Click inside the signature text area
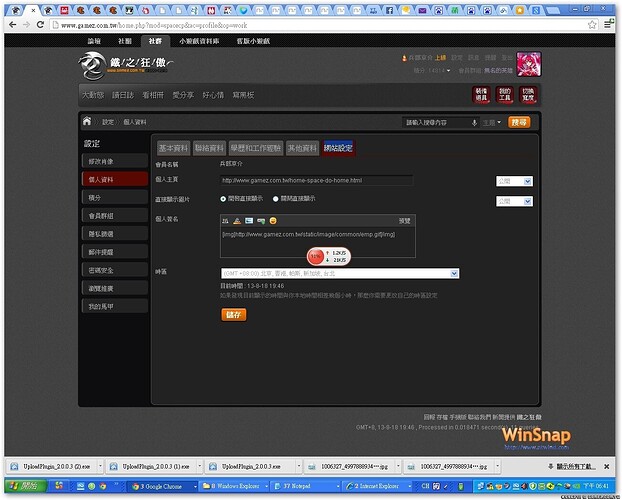The image size is (622, 500). tap(318, 242)
